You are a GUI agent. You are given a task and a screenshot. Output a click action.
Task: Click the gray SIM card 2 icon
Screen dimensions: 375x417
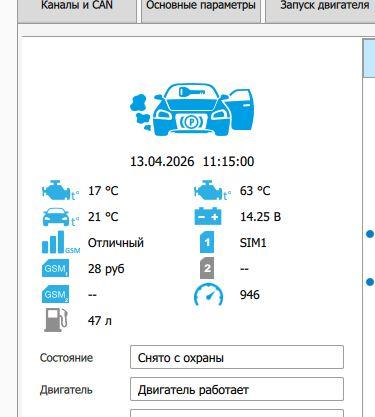[x=207, y=268]
